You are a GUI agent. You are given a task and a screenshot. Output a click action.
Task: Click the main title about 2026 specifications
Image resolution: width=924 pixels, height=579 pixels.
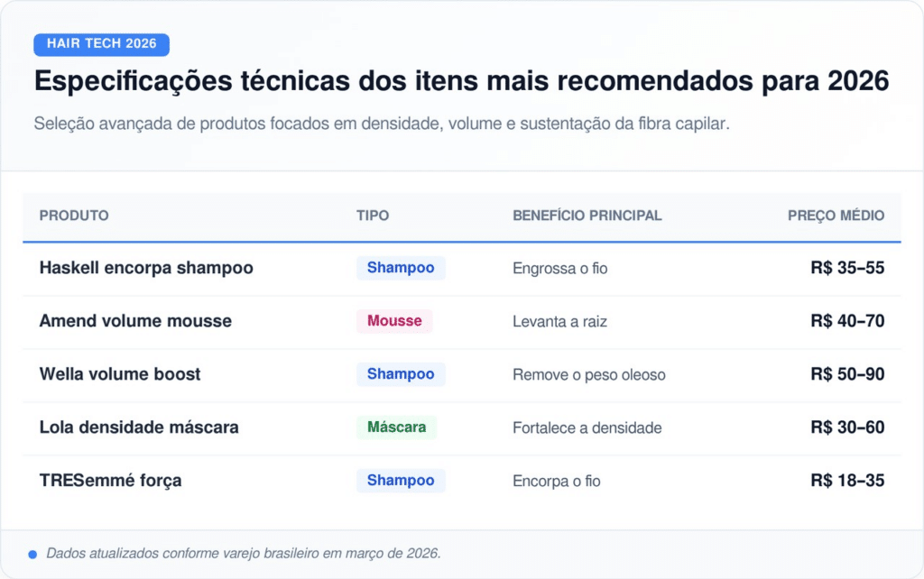[x=461, y=81]
